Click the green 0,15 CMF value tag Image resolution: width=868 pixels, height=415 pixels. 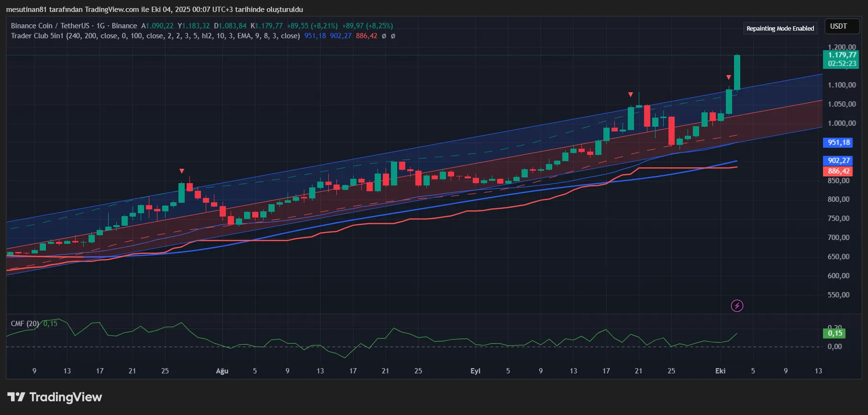(835, 333)
